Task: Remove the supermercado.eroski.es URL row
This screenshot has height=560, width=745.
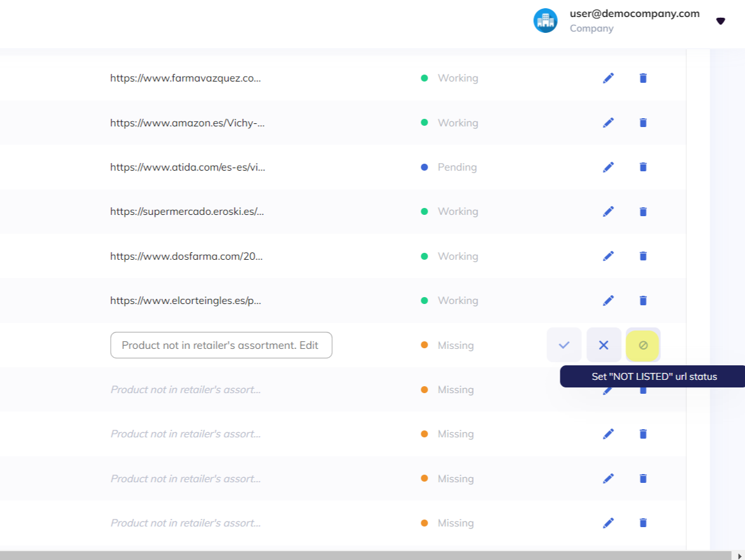Action: [x=643, y=212]
